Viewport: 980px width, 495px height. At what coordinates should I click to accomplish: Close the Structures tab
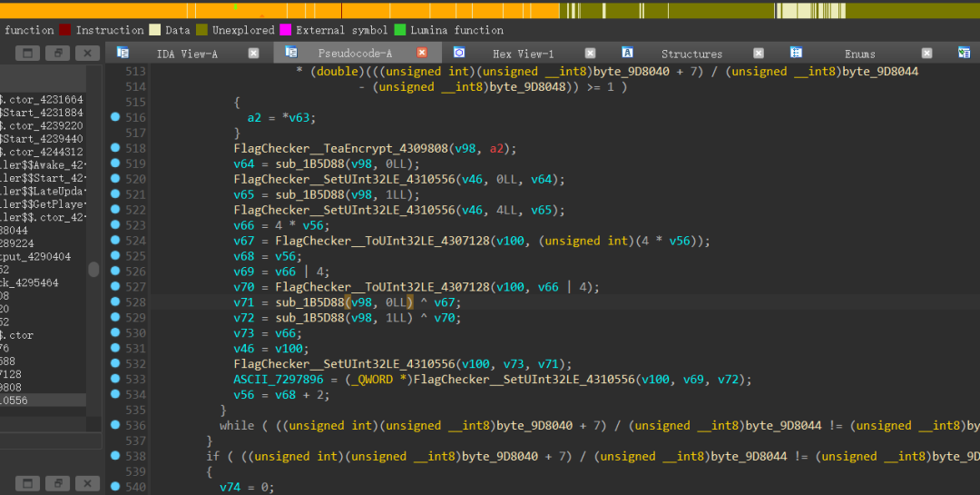758,54
